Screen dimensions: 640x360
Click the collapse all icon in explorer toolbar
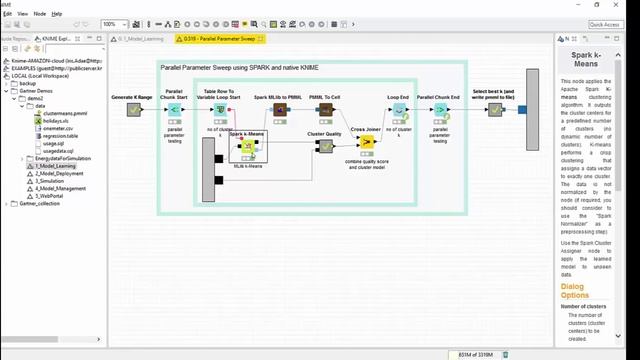click(x=6, y=49)
